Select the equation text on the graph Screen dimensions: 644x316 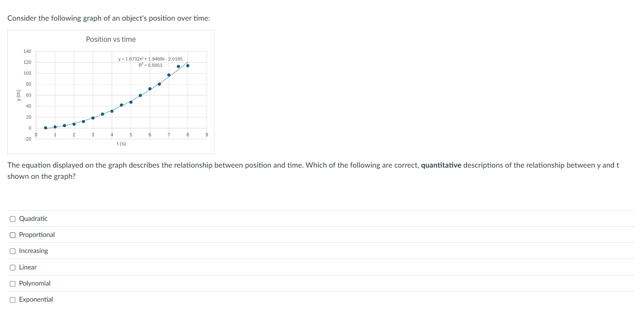150,59
